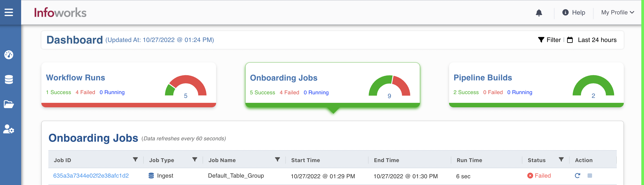Click Onboarding Jobs 4 Failed count
Image resolution: width=644 pixels, height=185 pixels.
coord(289,93)
